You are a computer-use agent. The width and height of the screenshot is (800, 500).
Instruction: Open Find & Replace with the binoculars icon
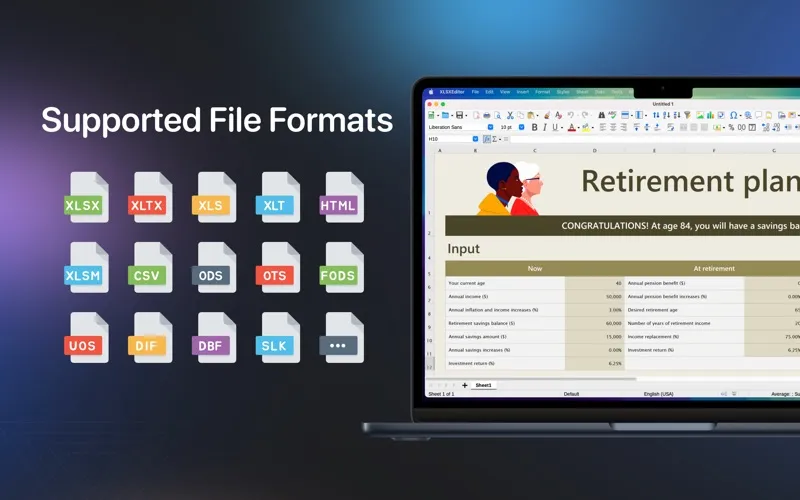pos(602,115)
